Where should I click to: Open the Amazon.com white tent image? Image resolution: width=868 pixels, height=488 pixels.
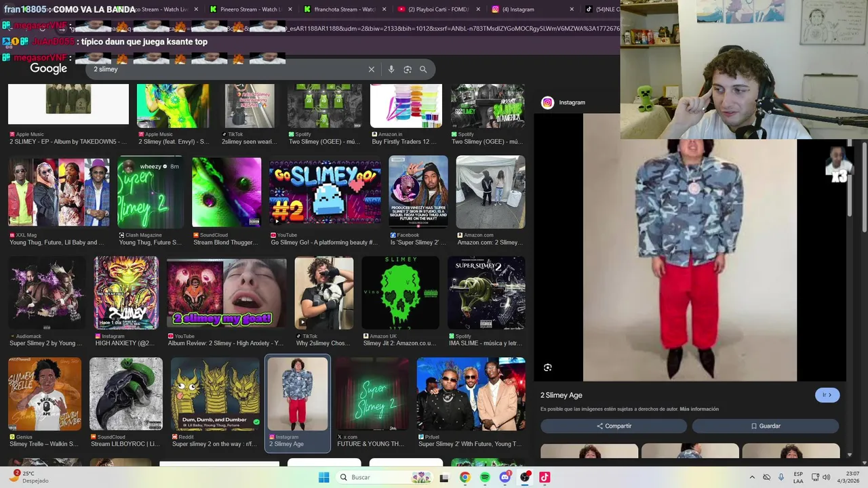490,192
